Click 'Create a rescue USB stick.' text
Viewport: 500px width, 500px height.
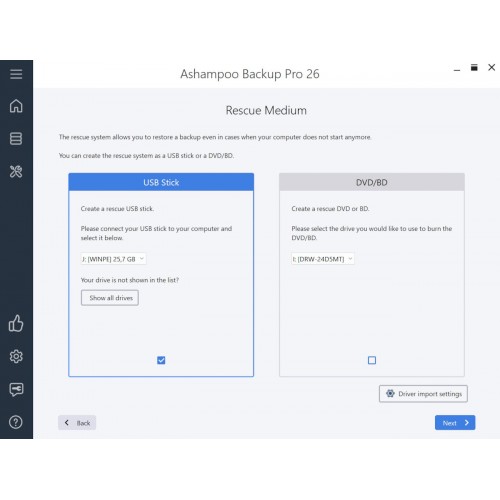click(x=117, y=209)
